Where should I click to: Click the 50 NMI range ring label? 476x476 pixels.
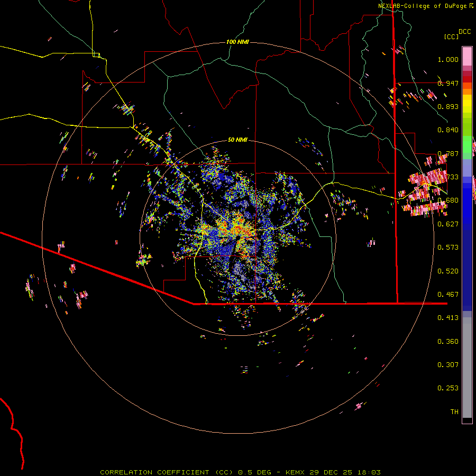pos(237,140)
